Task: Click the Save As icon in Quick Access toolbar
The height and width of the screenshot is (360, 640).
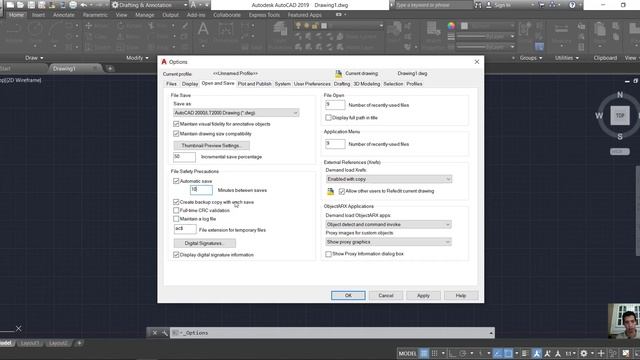Action: tap(42, 5)
